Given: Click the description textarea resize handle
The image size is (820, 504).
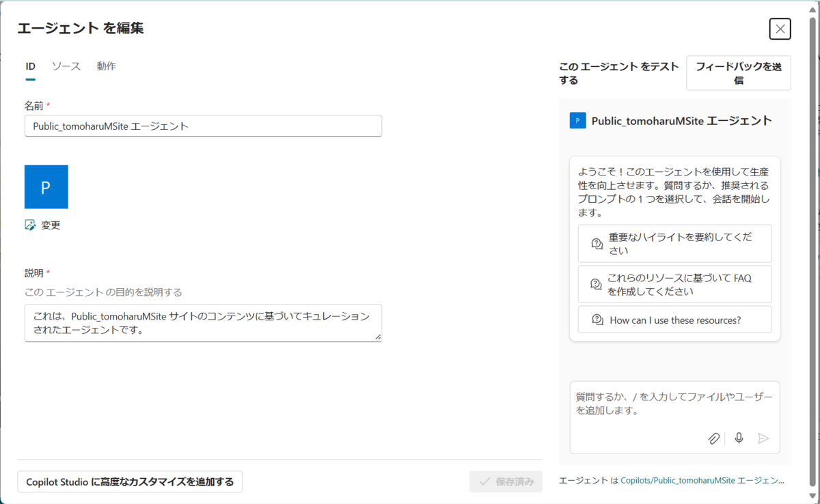Looking at the screenshot, I should [x=377, y=337].
